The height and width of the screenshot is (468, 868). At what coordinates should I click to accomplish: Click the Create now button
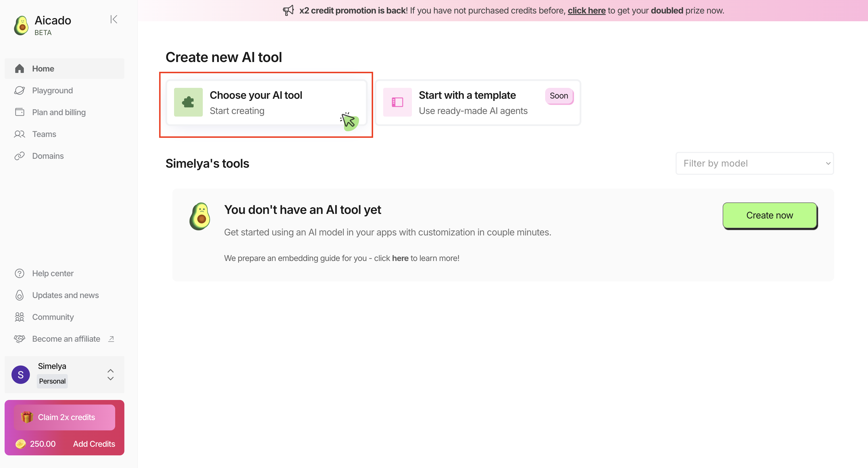click(770, 215)
